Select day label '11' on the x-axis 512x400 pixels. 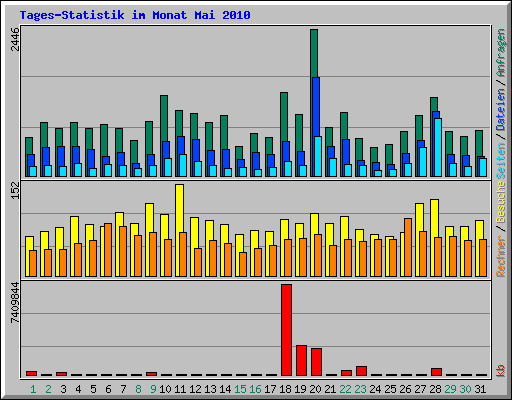tap(180, 389)
